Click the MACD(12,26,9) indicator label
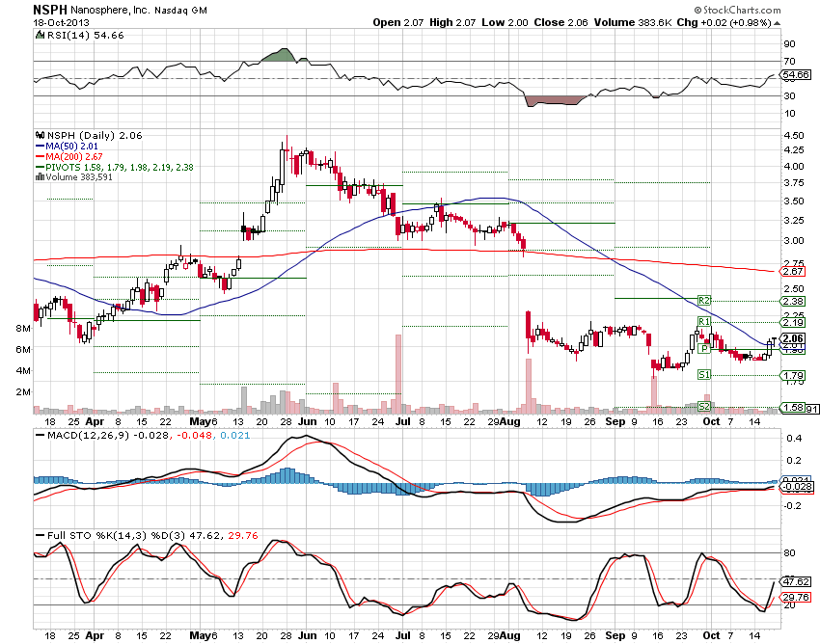 (88, 436)
